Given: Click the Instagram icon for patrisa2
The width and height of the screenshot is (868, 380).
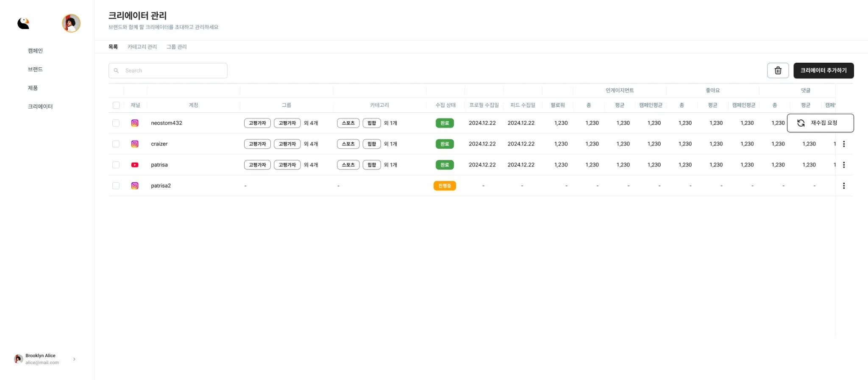Looking at the screenshot, I should (135, 186).
